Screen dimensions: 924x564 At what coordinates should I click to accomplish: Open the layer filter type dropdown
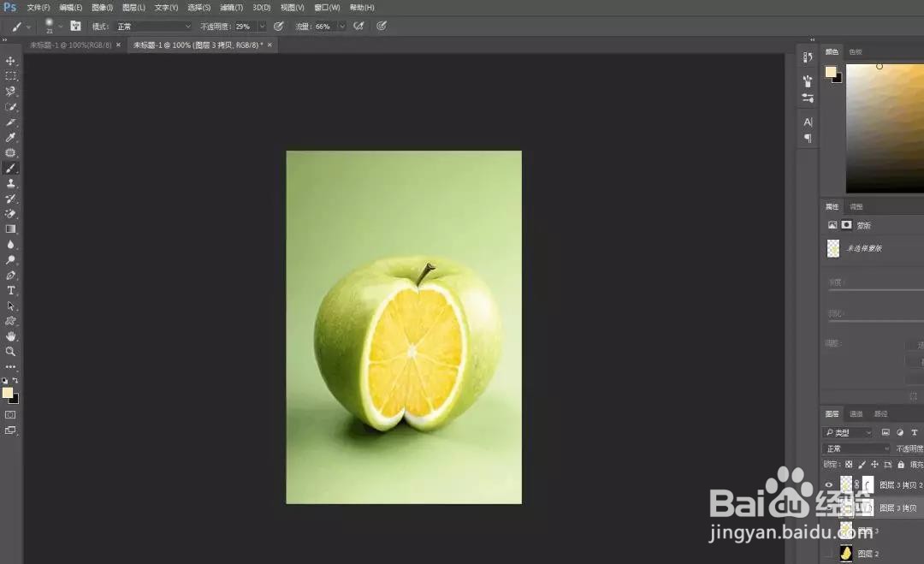point(848,432)
